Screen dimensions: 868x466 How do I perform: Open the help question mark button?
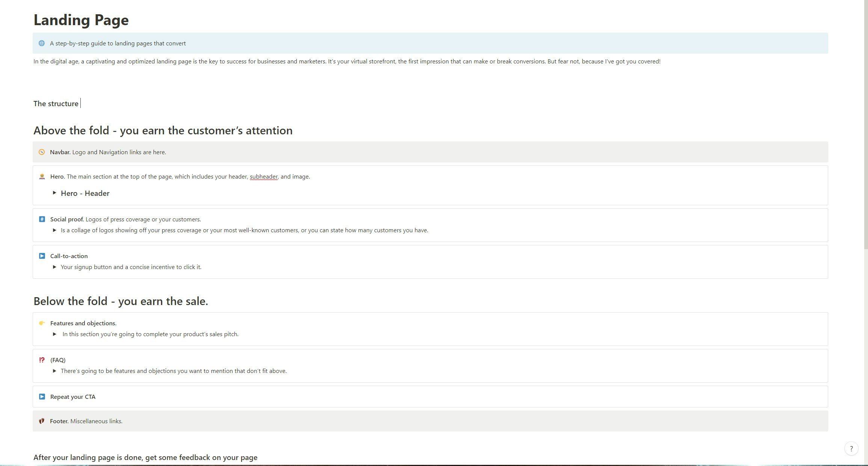coord(851,448)
